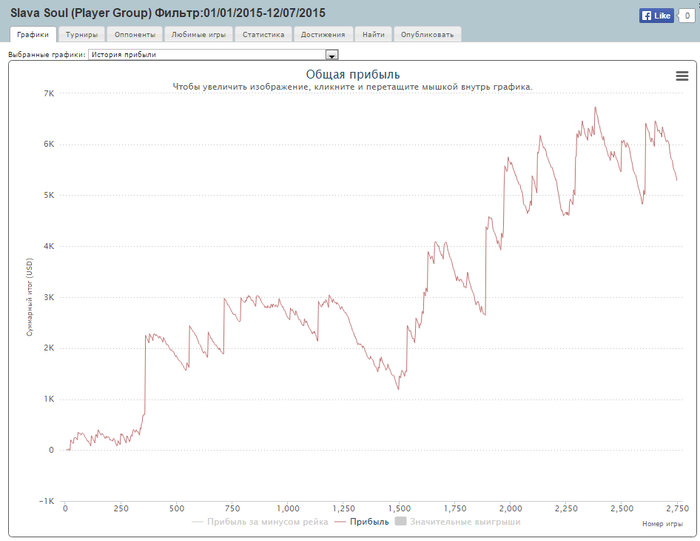Click the 7K label on the Y axis
Image resolution: width=700 pixels, height=541 pixels.
tap(49, 94)
